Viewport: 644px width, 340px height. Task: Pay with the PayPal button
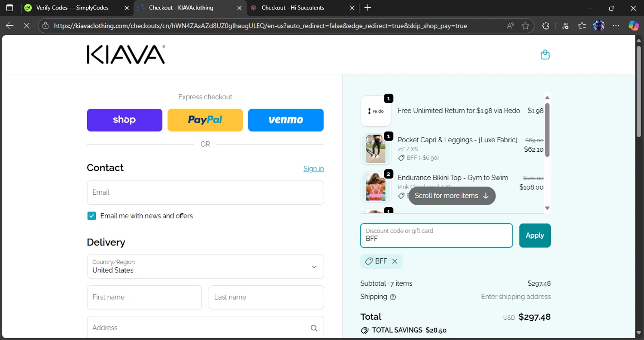coord(205,120)
